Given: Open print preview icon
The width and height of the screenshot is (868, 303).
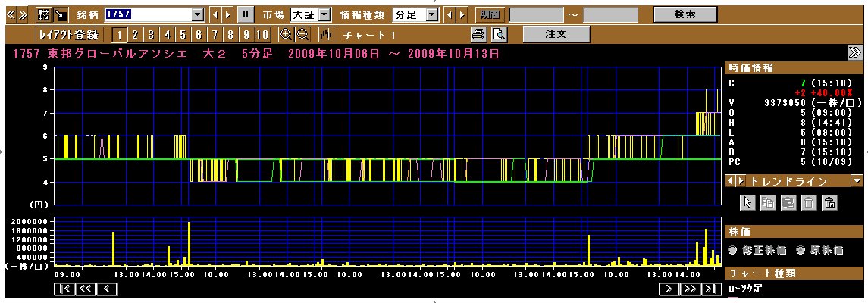Looking at the screenshot, I should pyautogui.click(x=498, y=34).
